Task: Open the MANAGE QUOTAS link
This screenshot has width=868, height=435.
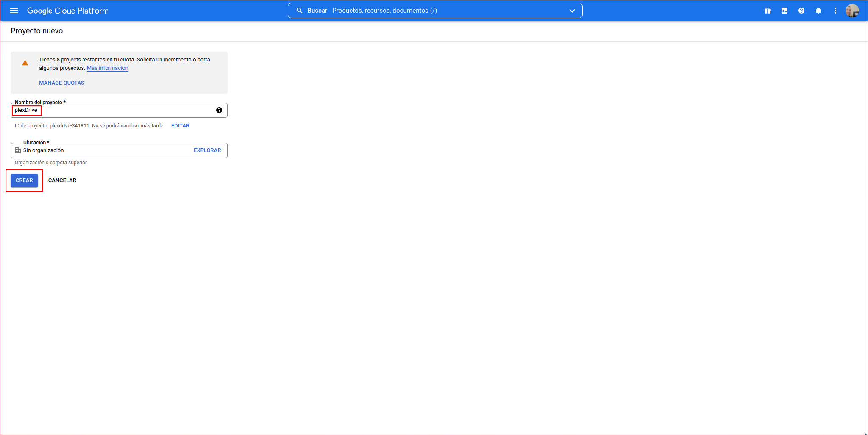Action: click(x=61, y=83)
